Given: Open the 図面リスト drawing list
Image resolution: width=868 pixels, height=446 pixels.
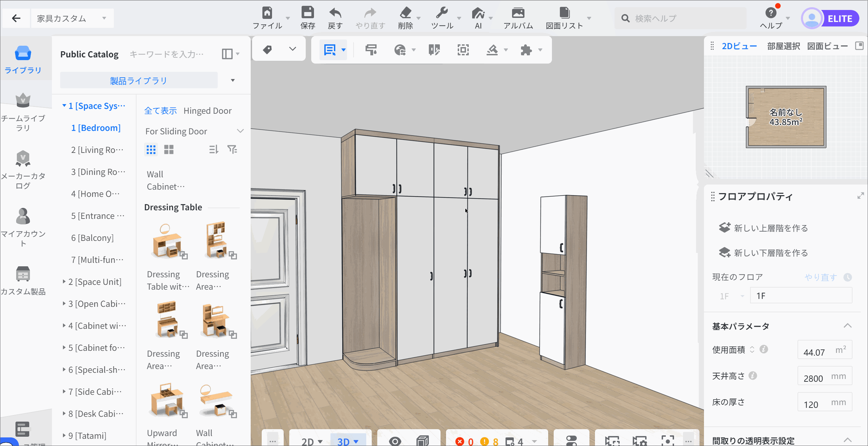Looking at the screenshot, I should (x=564, y=18).
